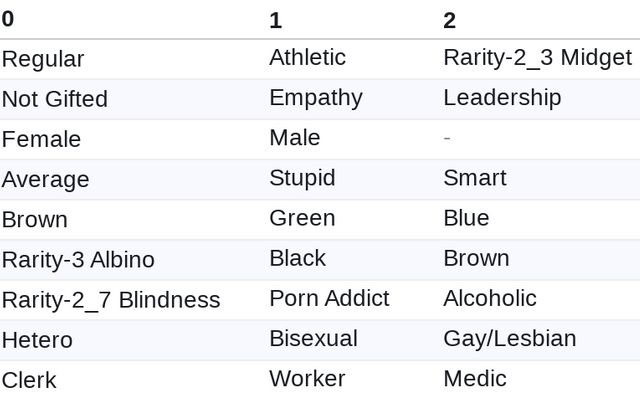Click the Bisexual cell

[x=313, y=338]
